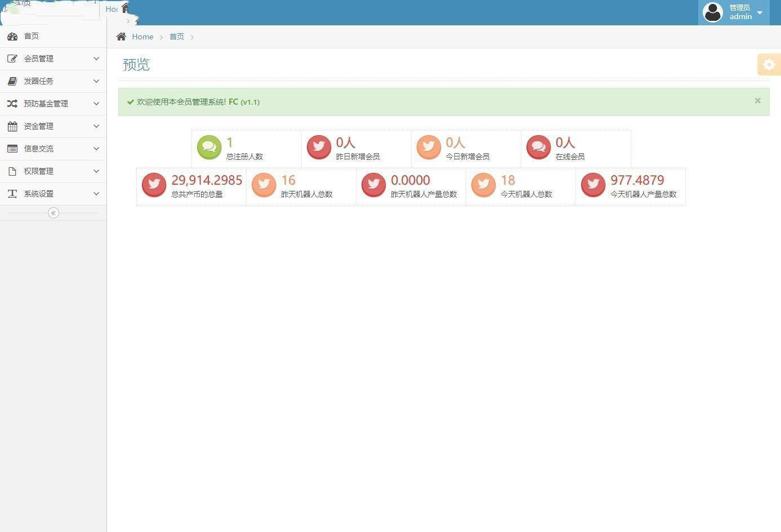This screenshot has width=781, height=532.
Task: Click the dashboard icon beside 首页
Action: [x=12, y=36]
